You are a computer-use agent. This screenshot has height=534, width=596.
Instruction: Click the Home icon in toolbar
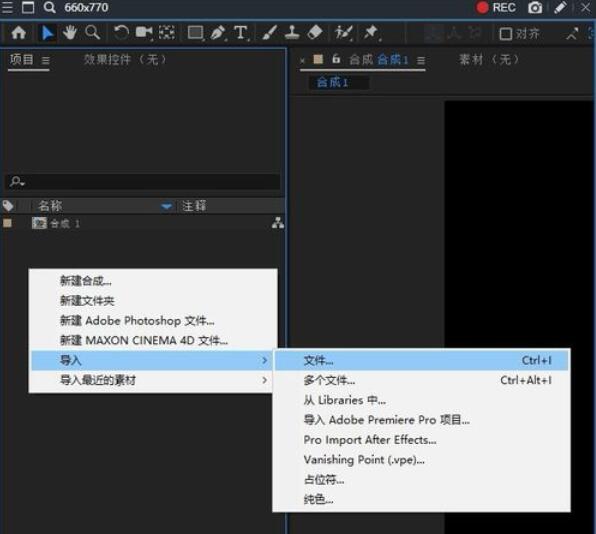click(18, 33)
